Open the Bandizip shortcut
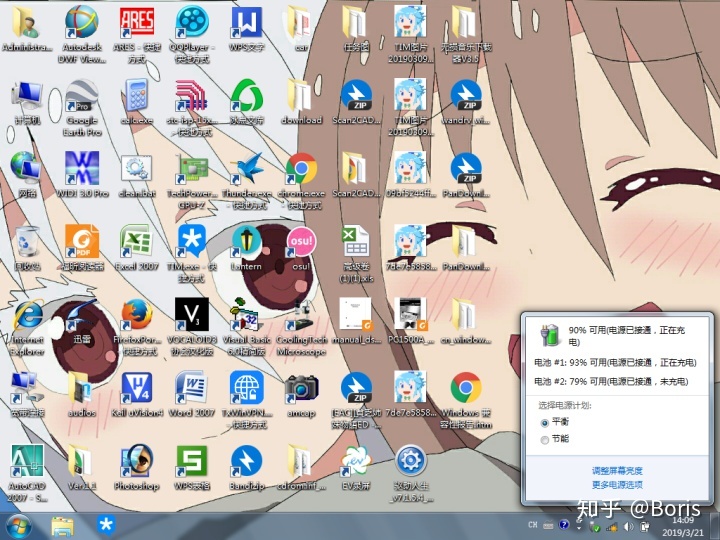Viewport: 720px width, 540px height. (247, 461)
